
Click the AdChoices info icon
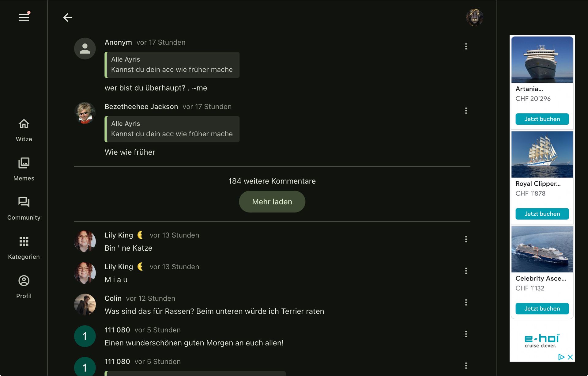point(561,357)
